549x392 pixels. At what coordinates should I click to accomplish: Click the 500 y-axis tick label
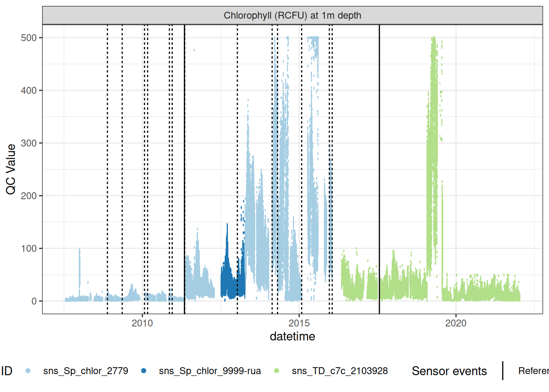pyautogui.click(x=29, y=38)
